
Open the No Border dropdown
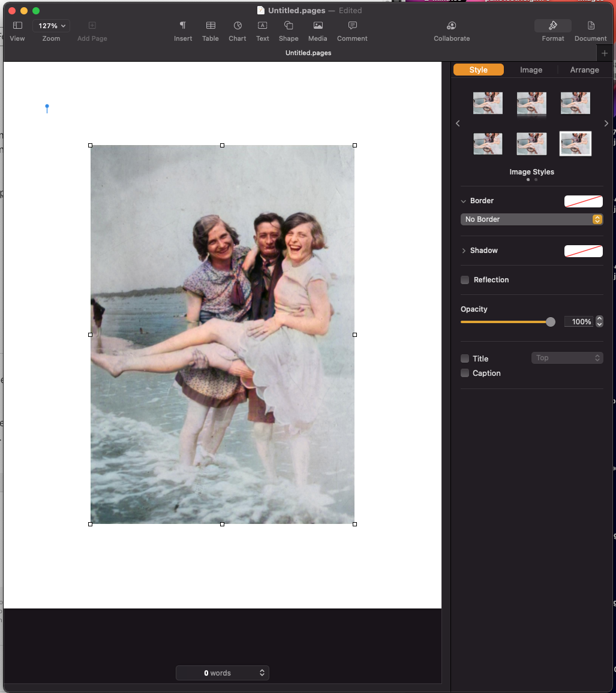pos(531,219)
